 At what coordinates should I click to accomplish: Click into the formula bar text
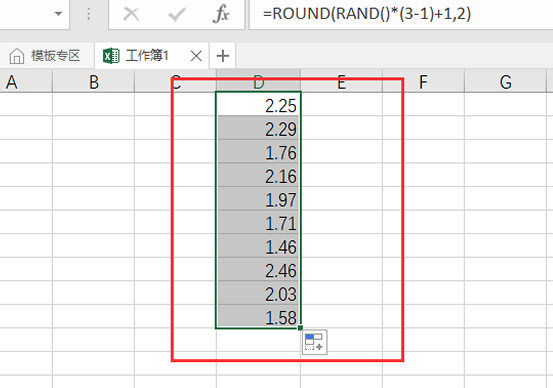click(x=366, y=14)
